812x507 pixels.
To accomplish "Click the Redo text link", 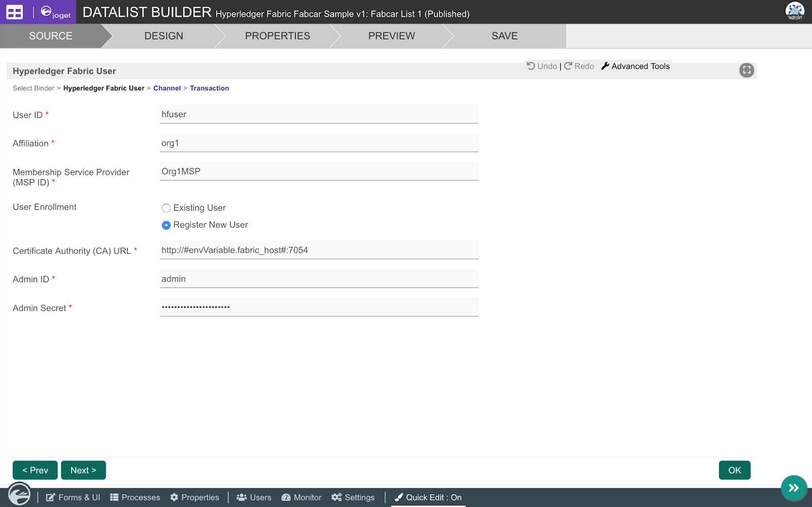I will (584, 66).
